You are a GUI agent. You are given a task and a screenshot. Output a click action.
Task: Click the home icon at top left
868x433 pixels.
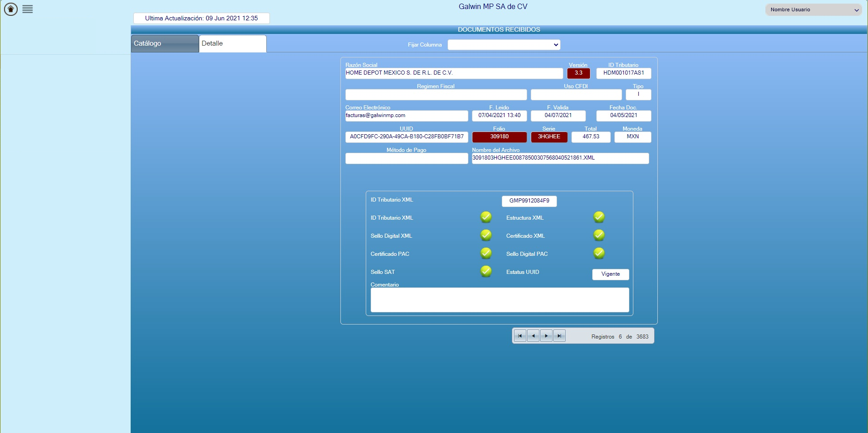click(x=11, y=9)
